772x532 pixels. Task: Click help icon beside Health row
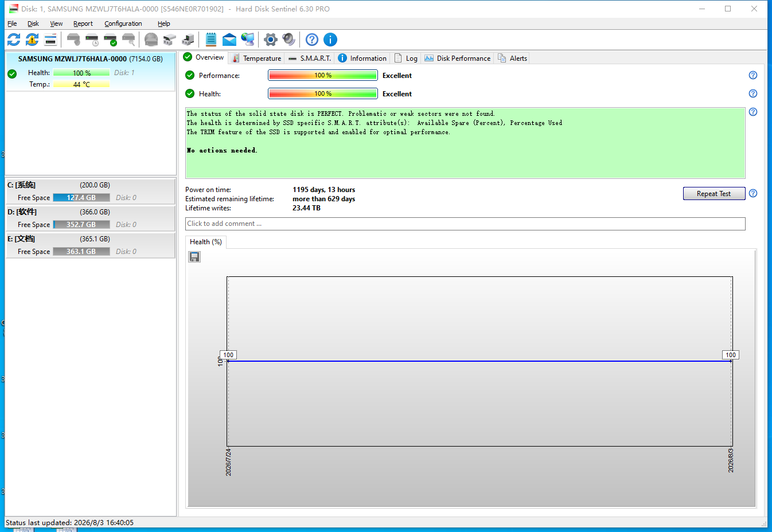tap(753, 93)
